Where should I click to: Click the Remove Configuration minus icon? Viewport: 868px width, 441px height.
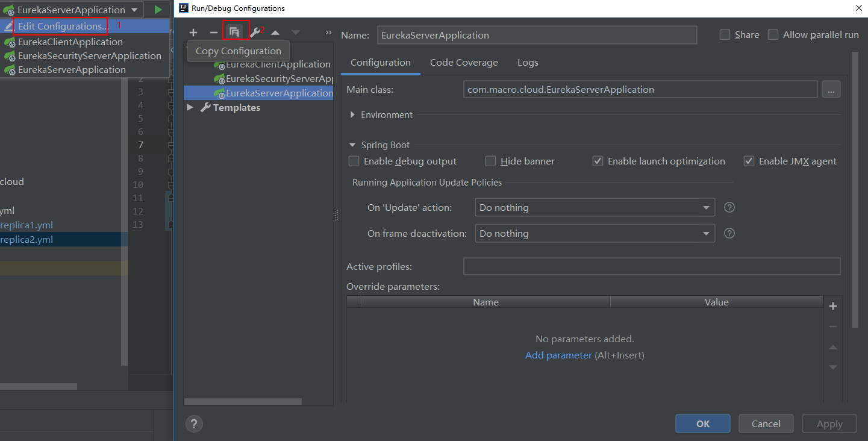click(213, 33)
